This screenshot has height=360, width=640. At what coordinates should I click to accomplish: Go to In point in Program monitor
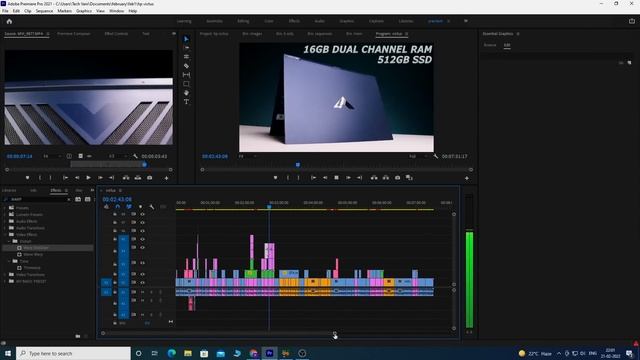click(x=313, y=178)
